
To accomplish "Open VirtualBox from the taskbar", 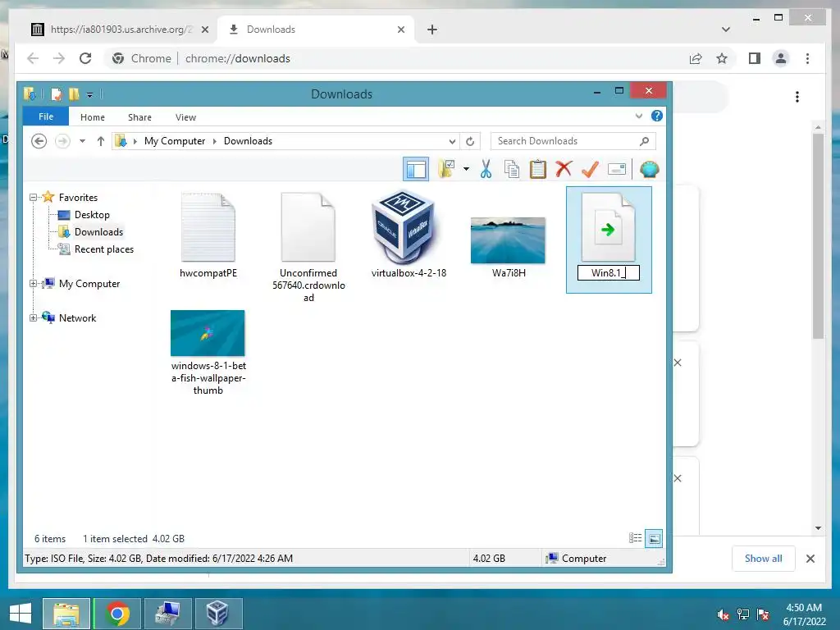I will 218,614.
